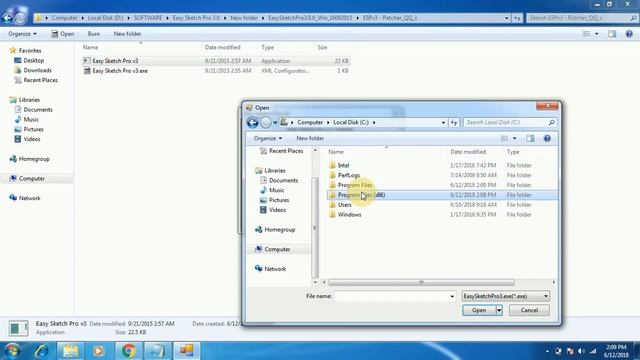Open File Explorer from taskbar

coord(70,351)
